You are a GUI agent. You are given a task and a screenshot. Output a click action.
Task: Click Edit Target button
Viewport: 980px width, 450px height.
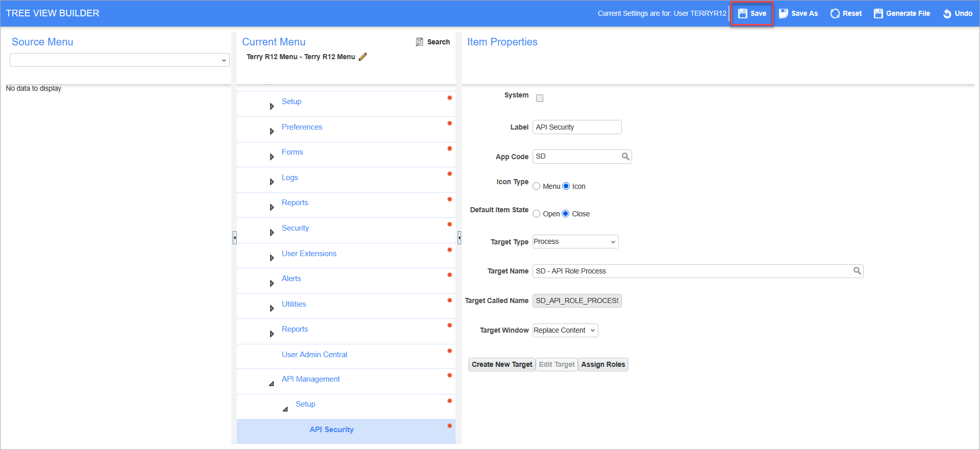(x=557, y=364)
